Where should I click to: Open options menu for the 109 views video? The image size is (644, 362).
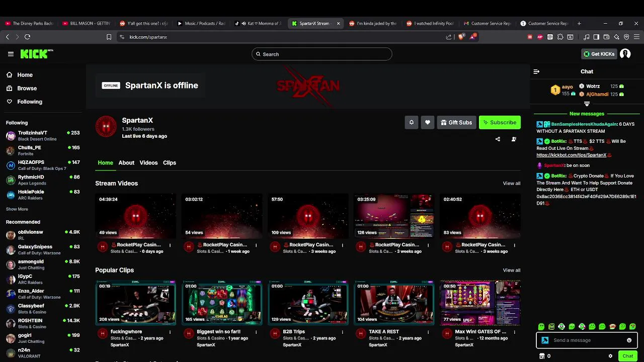coord(342,245)
